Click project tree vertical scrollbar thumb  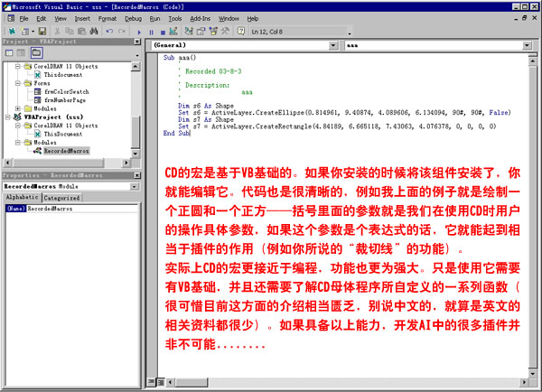coord(135,131)
